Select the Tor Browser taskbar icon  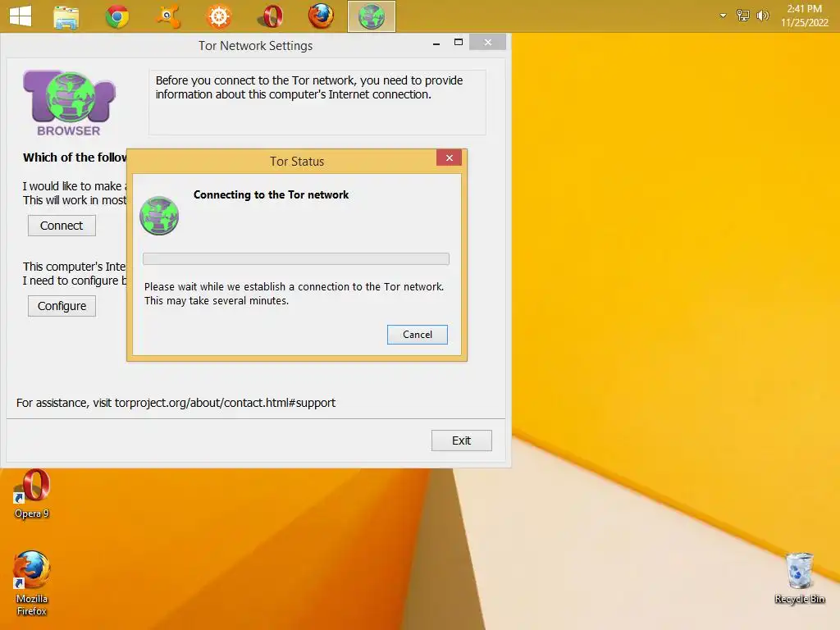(x=372, y=16)
